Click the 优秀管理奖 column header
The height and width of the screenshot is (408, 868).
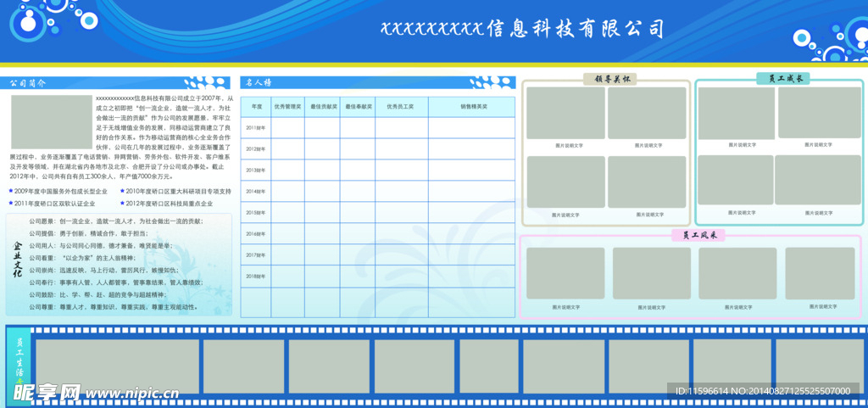point(287,107)
